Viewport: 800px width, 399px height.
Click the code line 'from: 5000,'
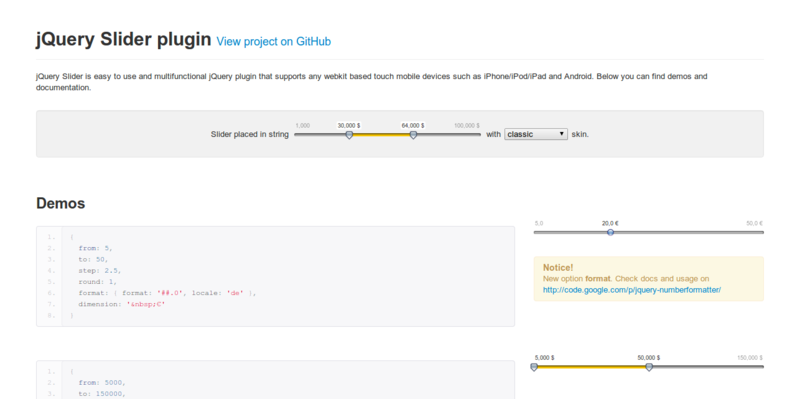pos(102,382)
